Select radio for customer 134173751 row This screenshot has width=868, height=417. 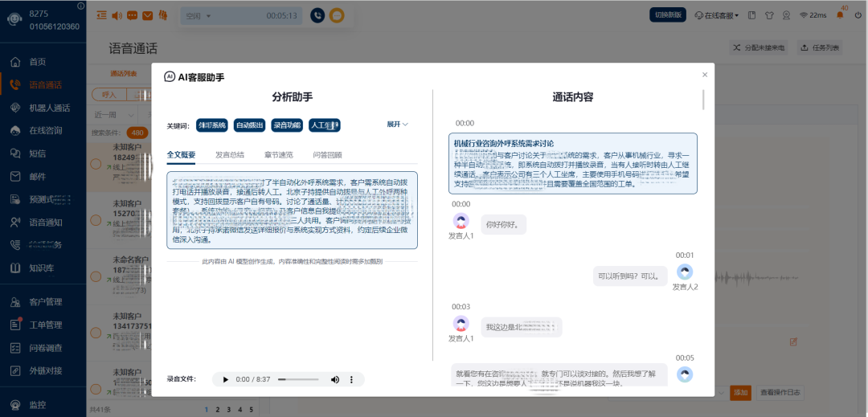point(96,333)
